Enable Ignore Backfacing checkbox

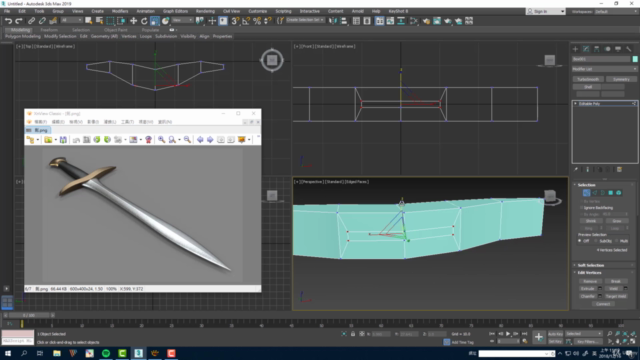(581, 208)
